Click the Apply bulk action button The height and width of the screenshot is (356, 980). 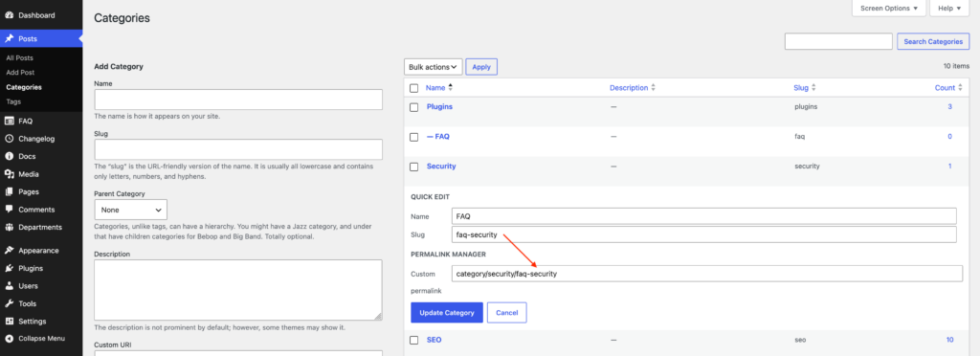point(481,67)
